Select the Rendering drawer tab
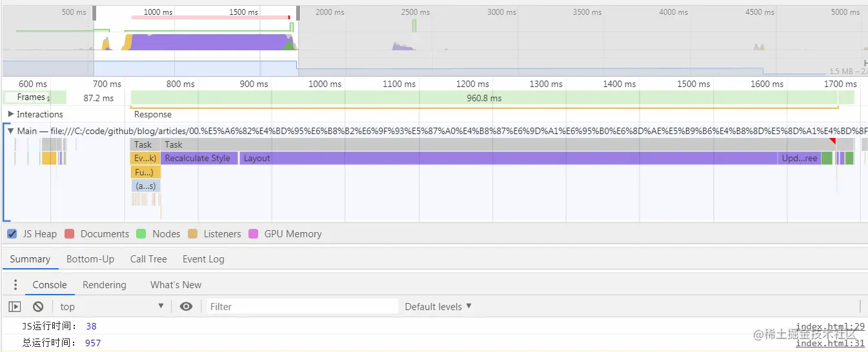The height and width of the screenshot is (352, 868). pos(105,285)
